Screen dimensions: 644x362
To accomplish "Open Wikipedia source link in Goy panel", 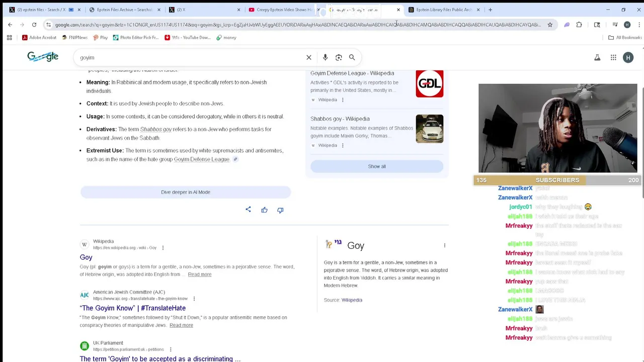I will click(x=352, y=300).
